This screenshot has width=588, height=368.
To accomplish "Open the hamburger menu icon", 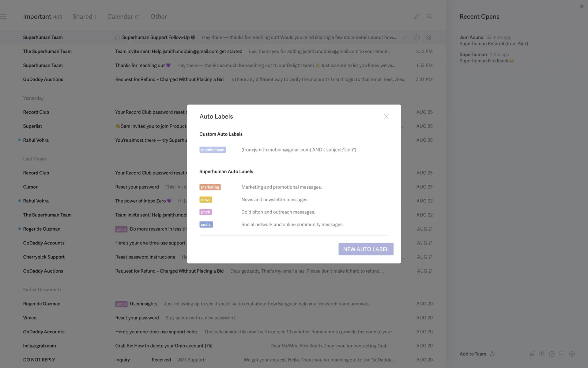I will click(x=3, y=17).
